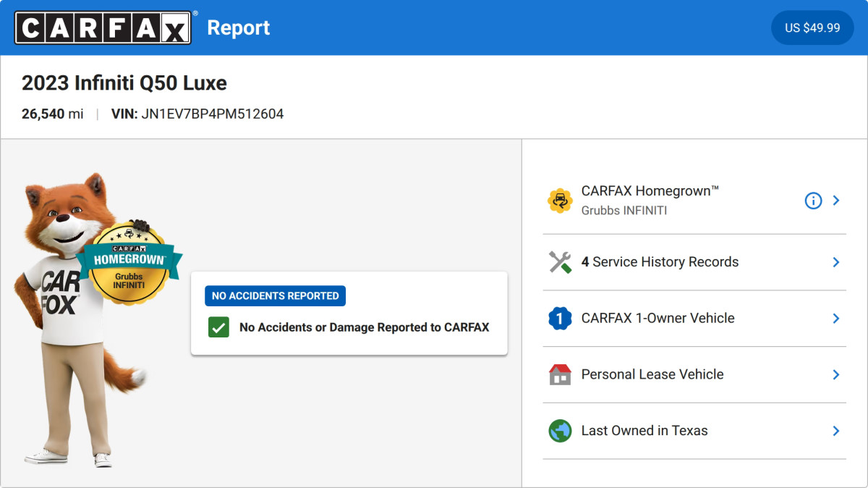The height and width of the screenshot is (488, 868).
Task: Open CARFAX 1-Owner Vehicle link
Action: pos(658,319)
